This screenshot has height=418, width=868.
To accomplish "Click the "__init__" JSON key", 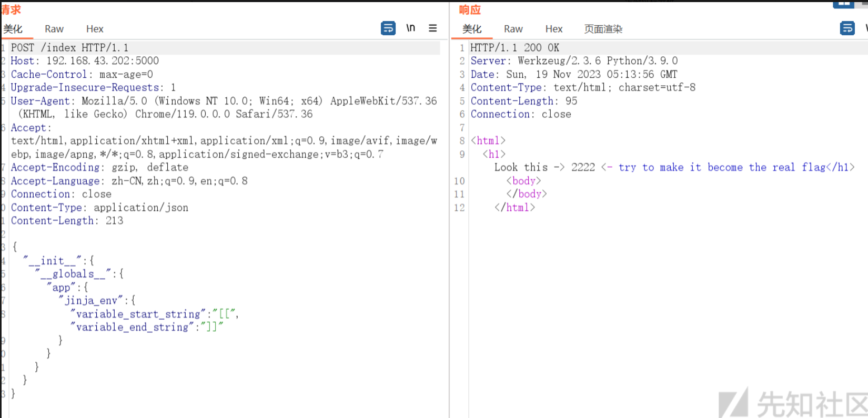I will pos(53,261).
